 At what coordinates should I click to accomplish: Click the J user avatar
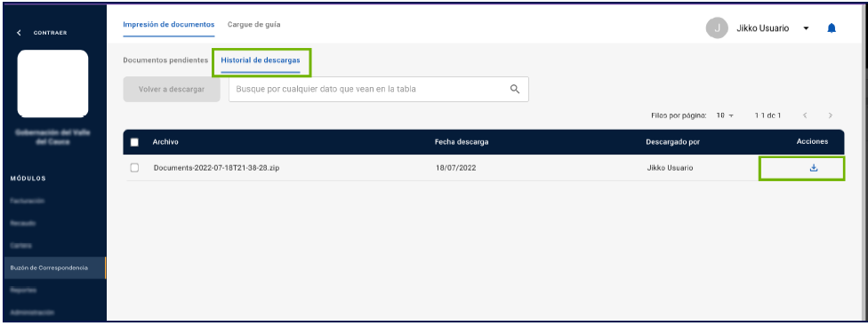point(717,28)
